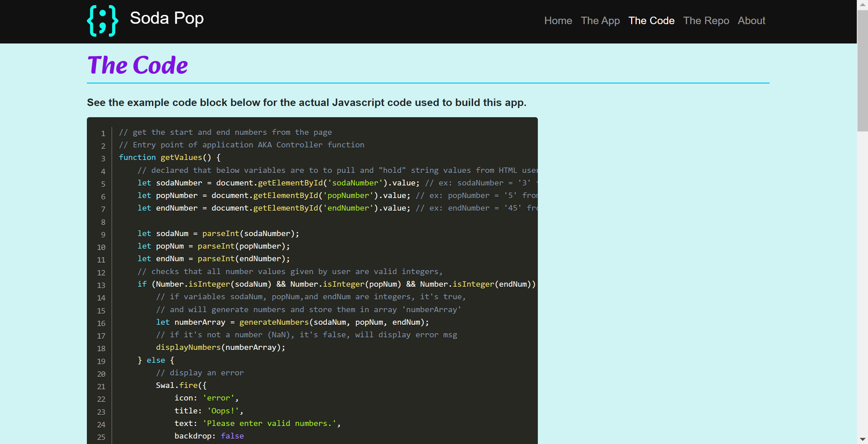Click 'function getValues() {' code line

pos(170,157)
